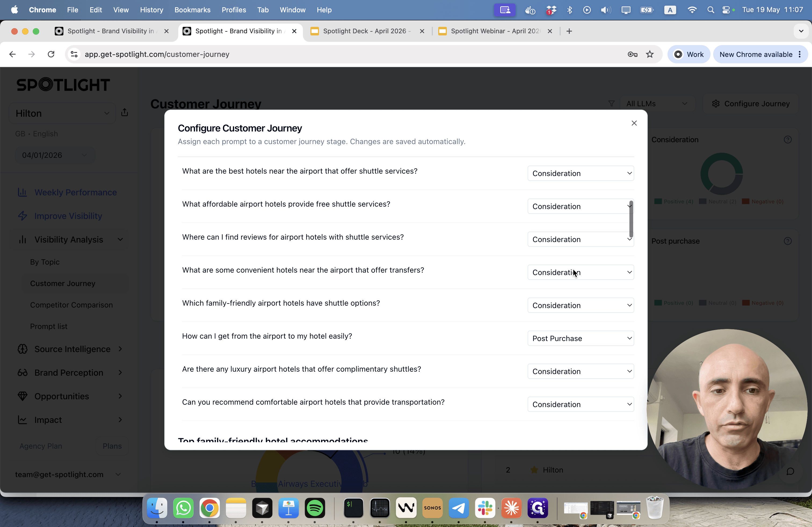The width and height of the screenshot is (812, 527).
Task: Reload the current page
Action: [51, 54]
